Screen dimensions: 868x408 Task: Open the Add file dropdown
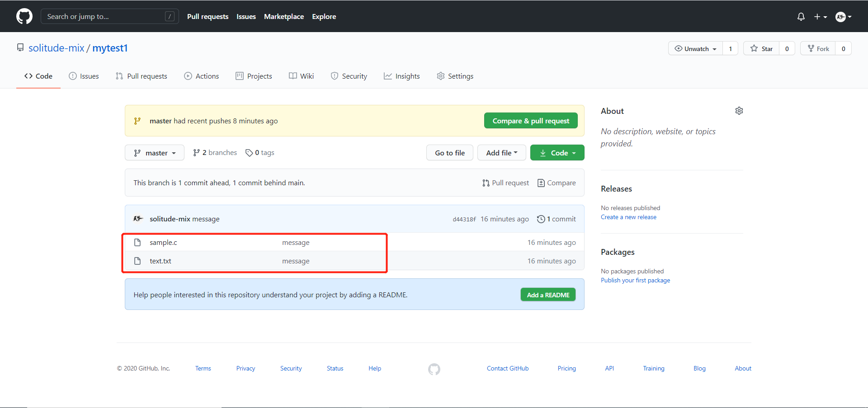[502, 153]
